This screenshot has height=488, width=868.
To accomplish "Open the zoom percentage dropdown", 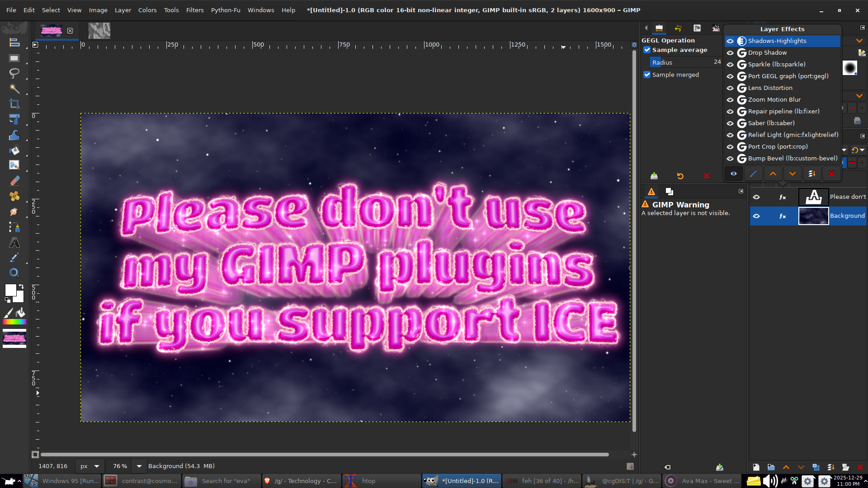I will 139,466.
